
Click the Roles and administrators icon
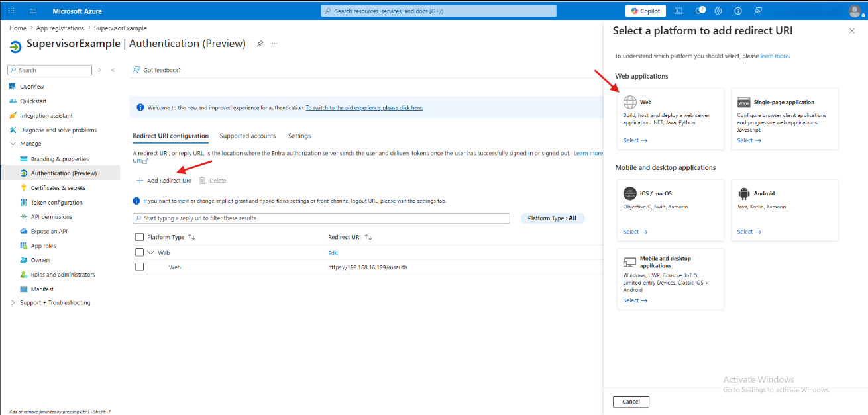tap(24, 275)
